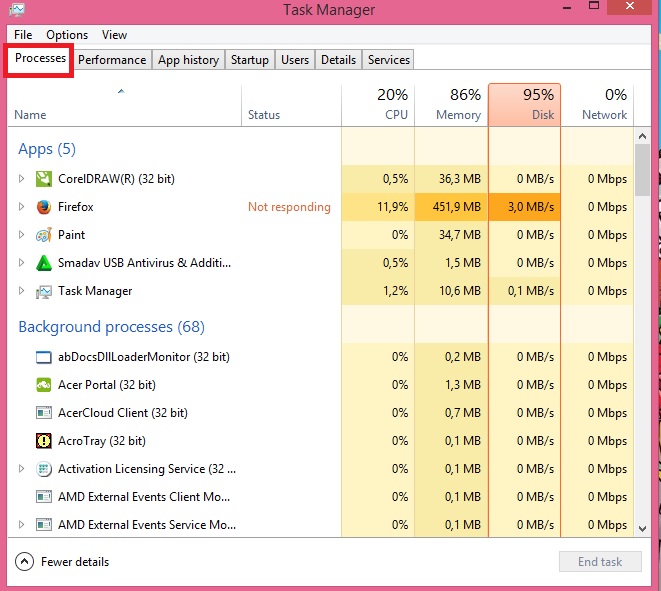The height and width of the screenshot is (591, 661).
Task: Sort by the Name column header
Action: [124, 105]
